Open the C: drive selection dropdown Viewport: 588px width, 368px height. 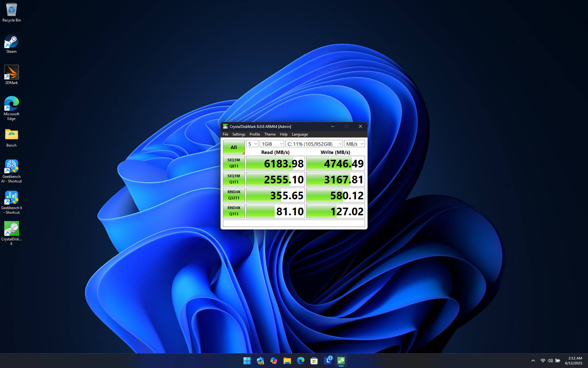coord(314,144)
